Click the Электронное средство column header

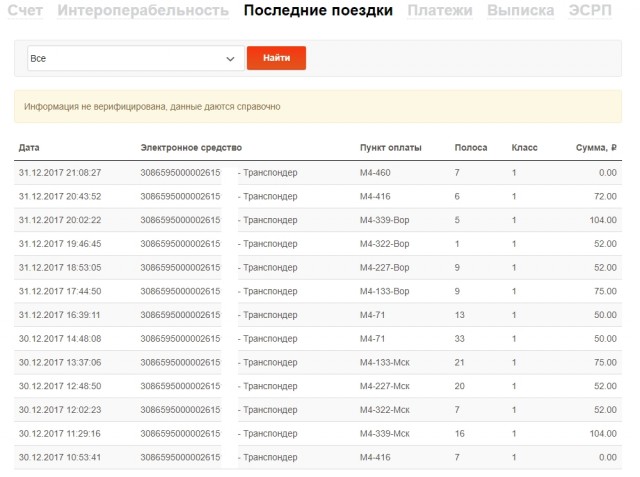tap(191, 148)
